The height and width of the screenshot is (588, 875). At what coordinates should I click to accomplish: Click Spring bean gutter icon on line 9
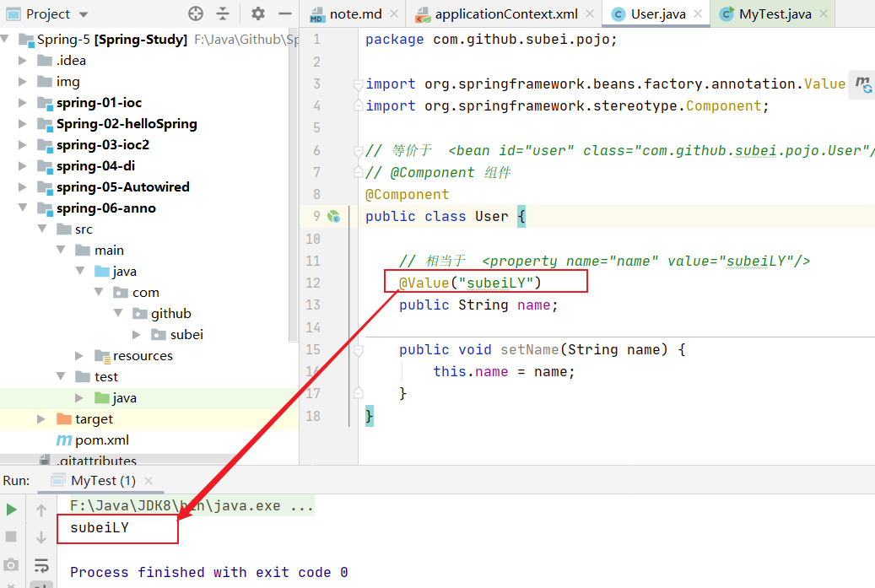[333, 217]
